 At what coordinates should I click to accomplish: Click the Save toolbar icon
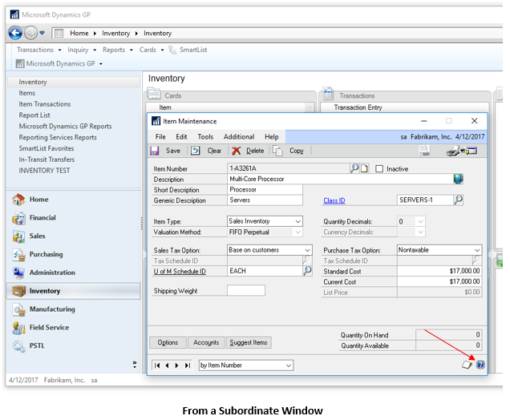[156, 151]
